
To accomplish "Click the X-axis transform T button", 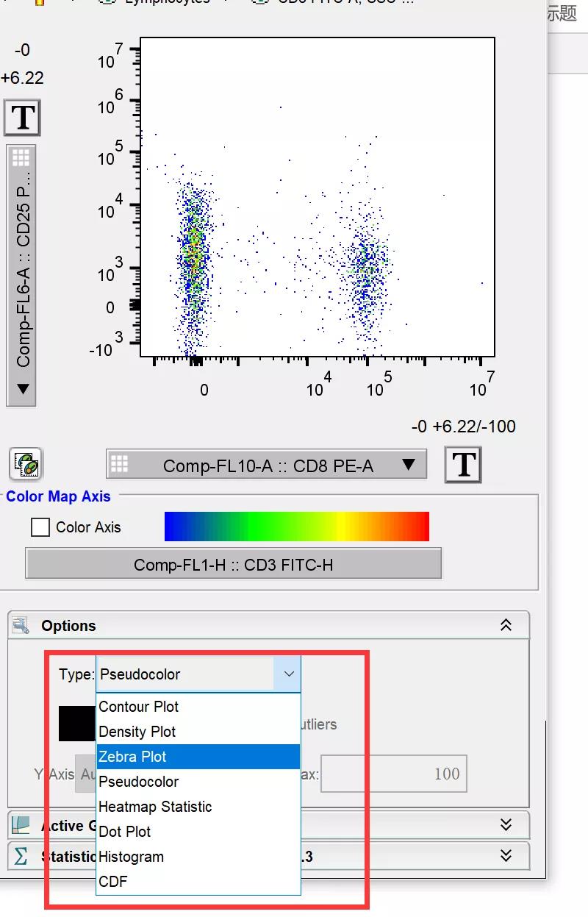I will tap(463, 465).
